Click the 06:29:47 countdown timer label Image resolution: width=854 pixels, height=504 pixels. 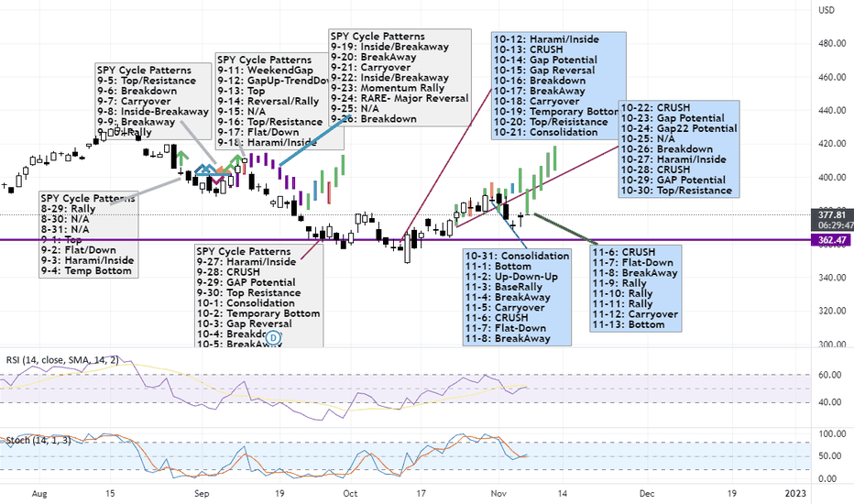click(835, 225)
